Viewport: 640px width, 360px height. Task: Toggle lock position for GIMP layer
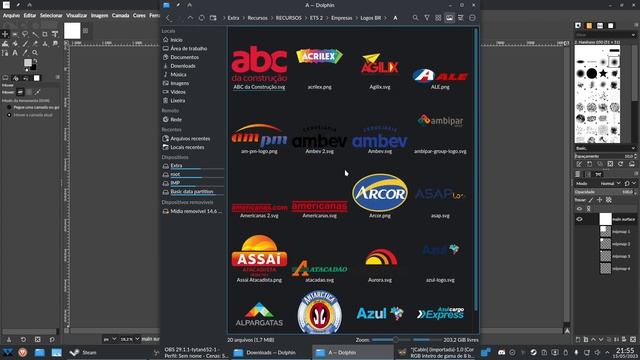point(600,200)
